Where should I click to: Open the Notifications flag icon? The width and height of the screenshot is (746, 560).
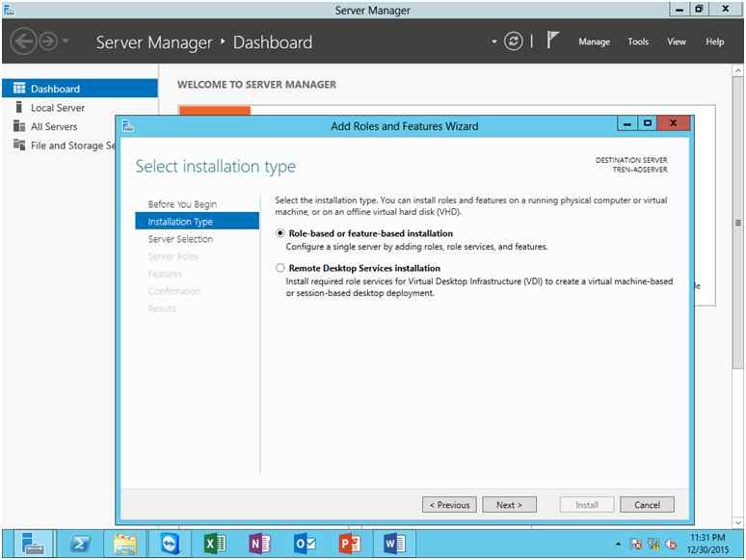[552, 40]
